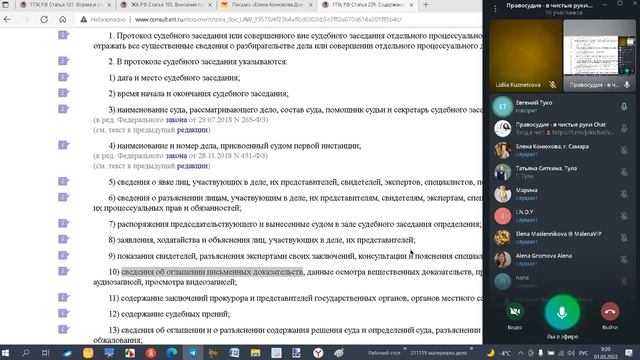The image size is (640, 360).
Task: Turn on camera with the Видео button
Action: [x=515, y=312]
